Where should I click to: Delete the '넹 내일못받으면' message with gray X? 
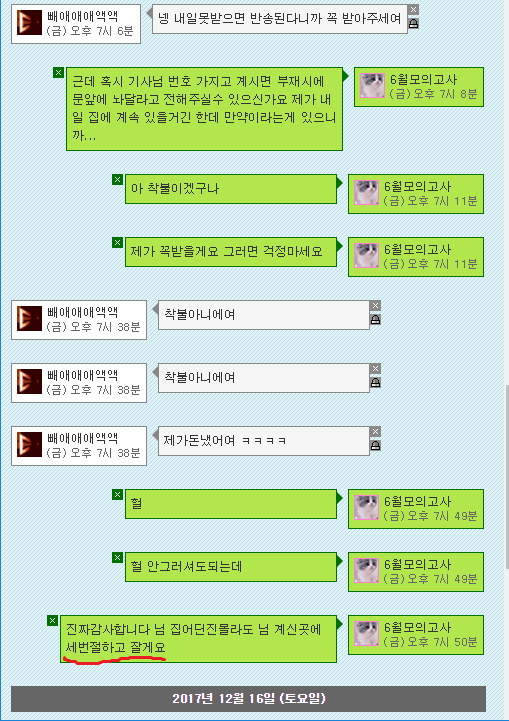coord(413,10)
